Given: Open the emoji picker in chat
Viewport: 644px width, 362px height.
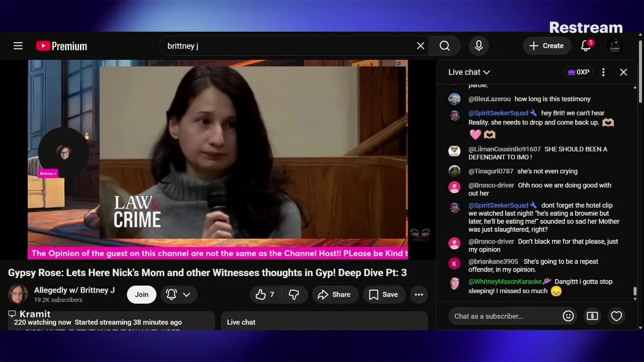Looking at the screenshot, I should 568,316.
